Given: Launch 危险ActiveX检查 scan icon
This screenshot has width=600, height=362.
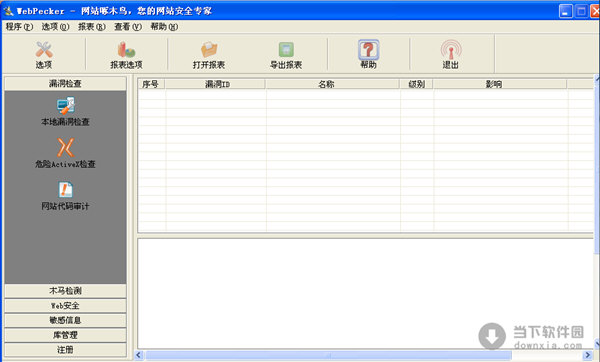Looking at the screenshot, I should (x=65, y=148).
